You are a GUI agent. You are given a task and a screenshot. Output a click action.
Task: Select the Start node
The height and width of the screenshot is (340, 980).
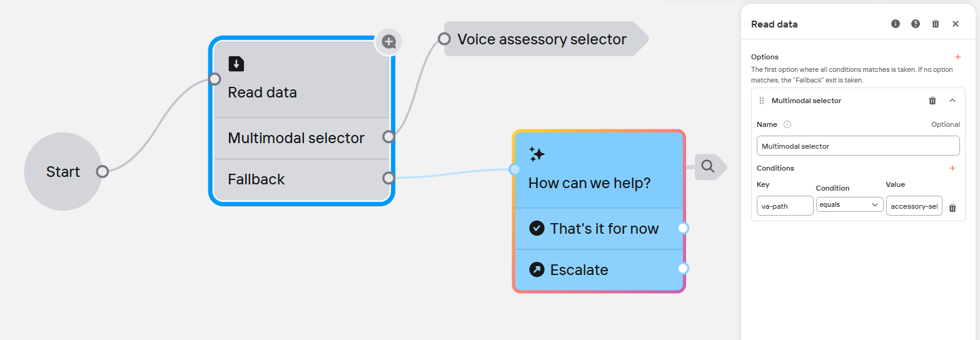pos(63,172)
